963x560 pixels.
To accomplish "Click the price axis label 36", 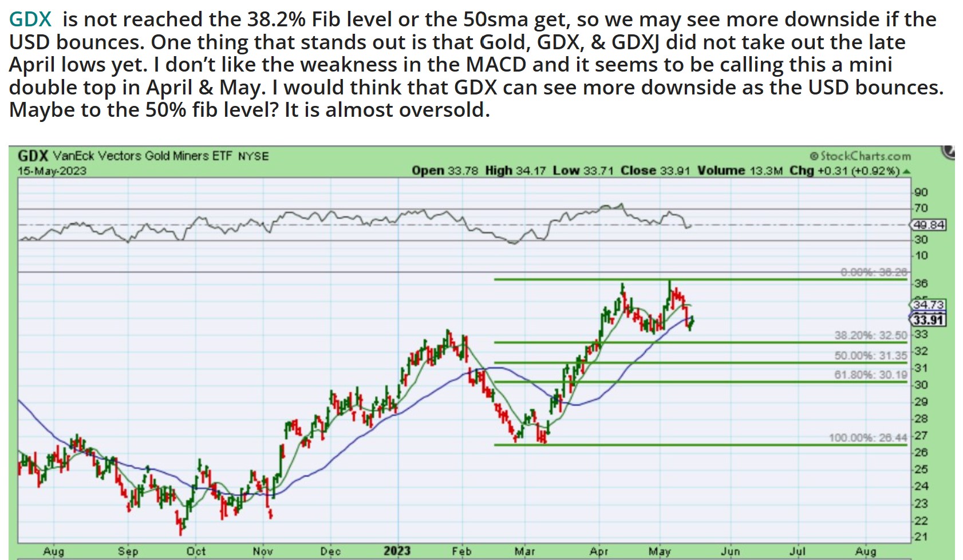I will click(921, 283).
